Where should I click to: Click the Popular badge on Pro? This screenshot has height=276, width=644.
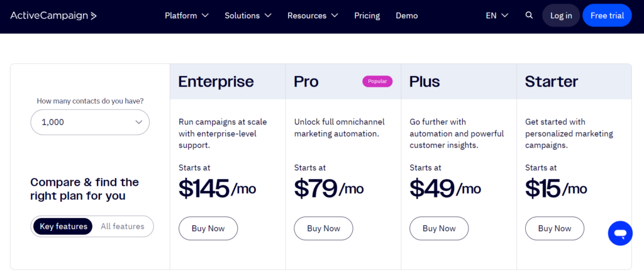377,81
